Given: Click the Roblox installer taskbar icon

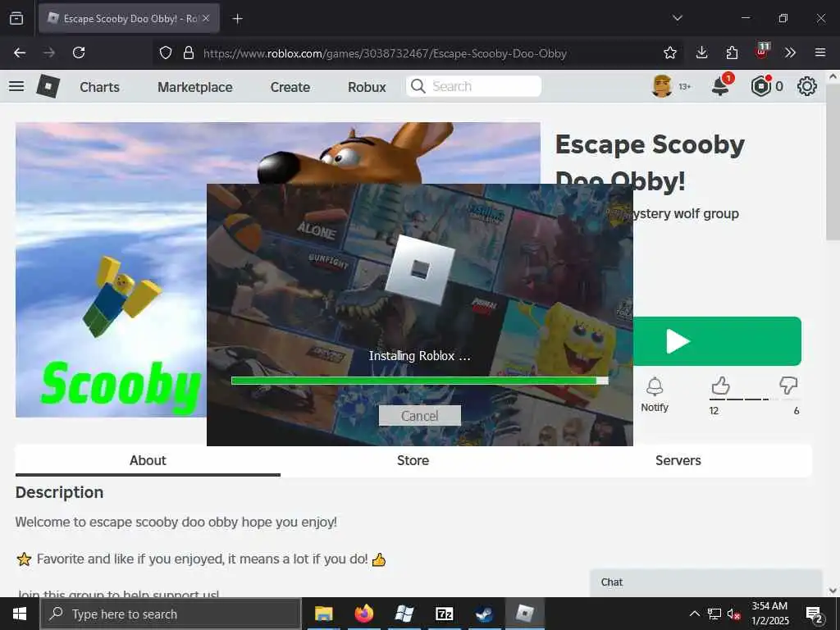Looking at the screenshot, I should click(x=524, y=614).
